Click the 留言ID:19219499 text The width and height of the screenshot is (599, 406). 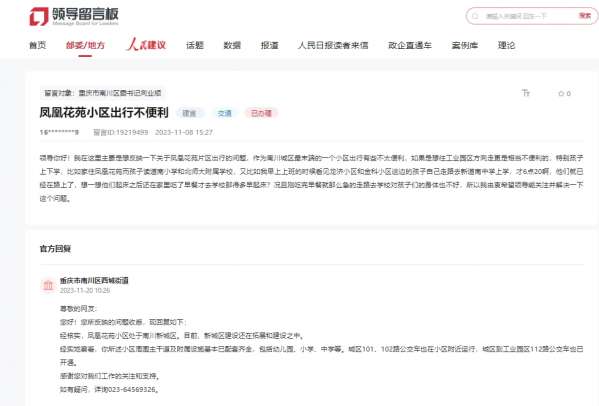[121, 132]
